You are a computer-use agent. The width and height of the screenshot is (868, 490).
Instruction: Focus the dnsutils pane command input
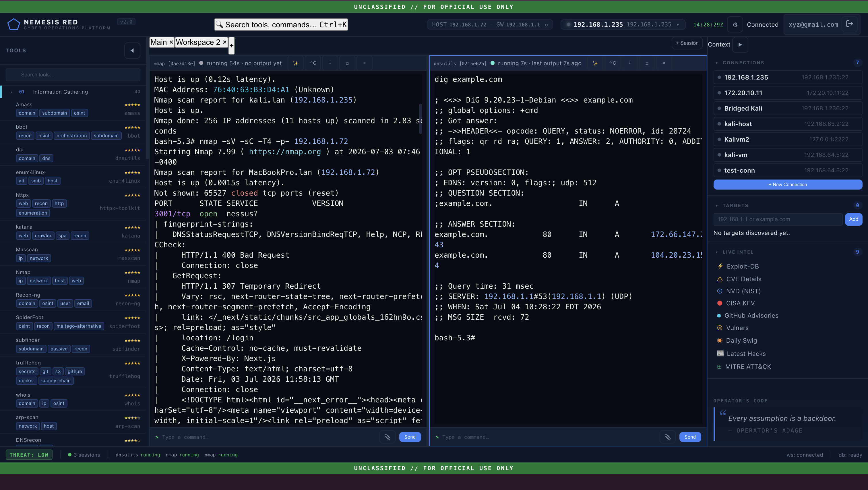tap(548, 437)
